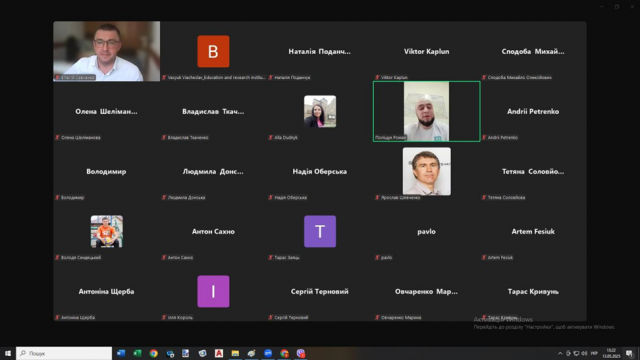Image resolution: width=640 pixels, height=360 pixels.
Task: Click the purple T avatar of Тарас Заяць
Action: click(x=320, y=231)
